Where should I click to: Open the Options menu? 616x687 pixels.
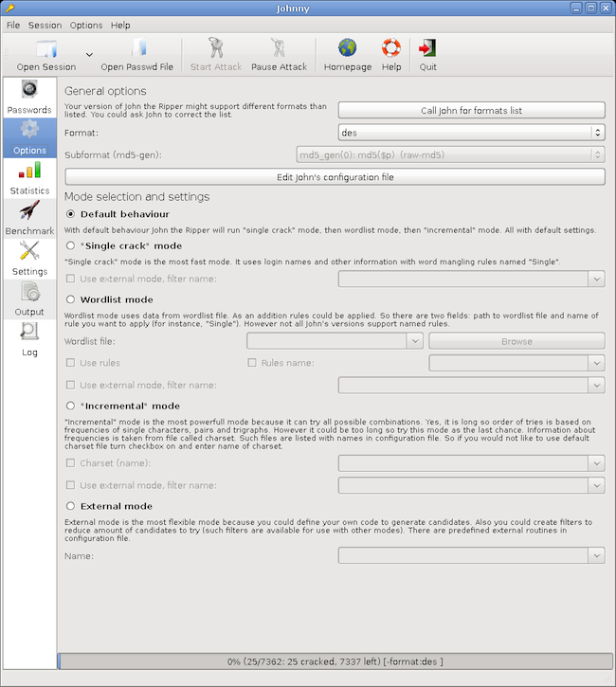[86, 26]
